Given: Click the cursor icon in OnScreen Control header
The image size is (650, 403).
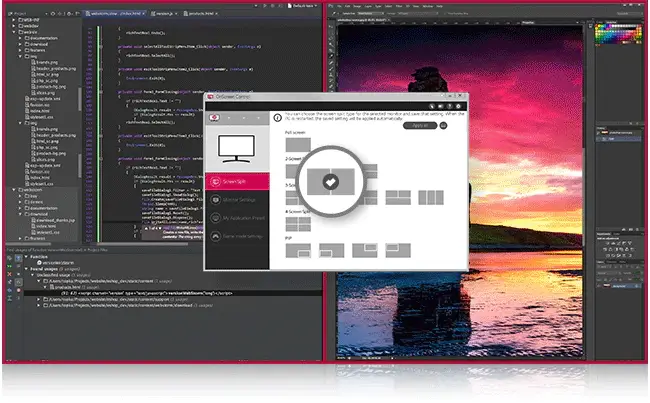Looking at the screenshot, I should [432, 107].
